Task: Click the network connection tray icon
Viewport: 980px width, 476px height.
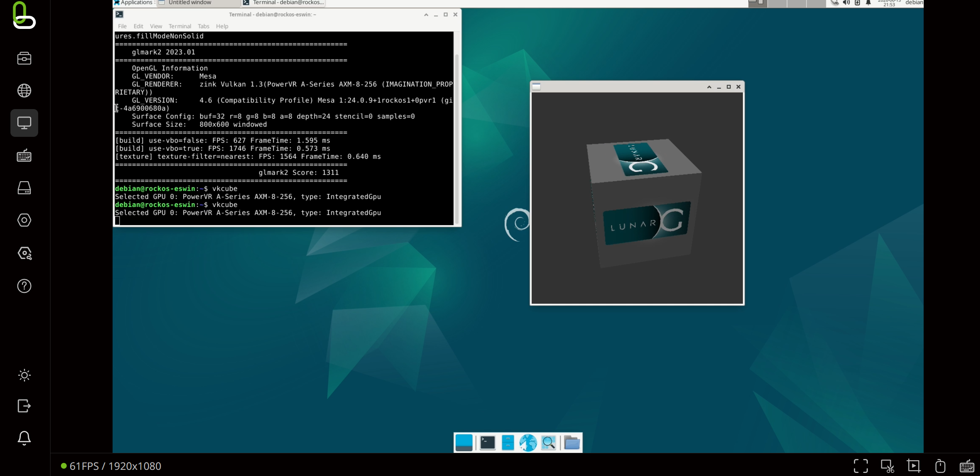Action: (835, 3)
